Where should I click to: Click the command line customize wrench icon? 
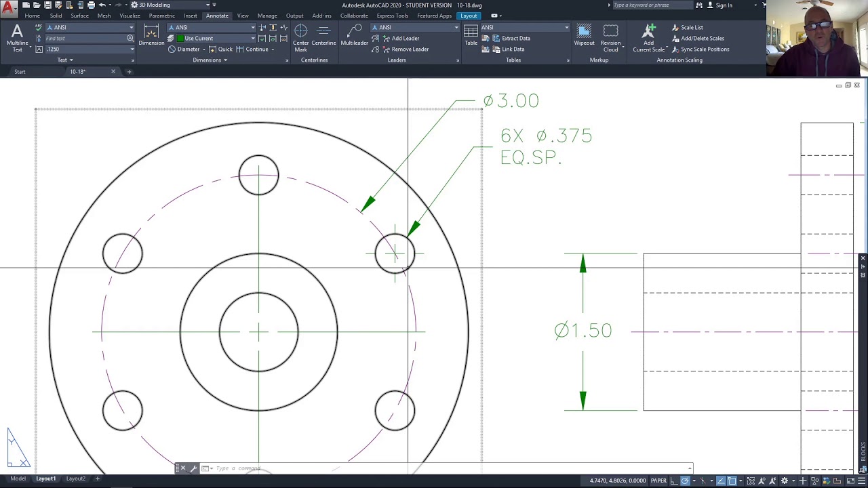tap(193, 468)
